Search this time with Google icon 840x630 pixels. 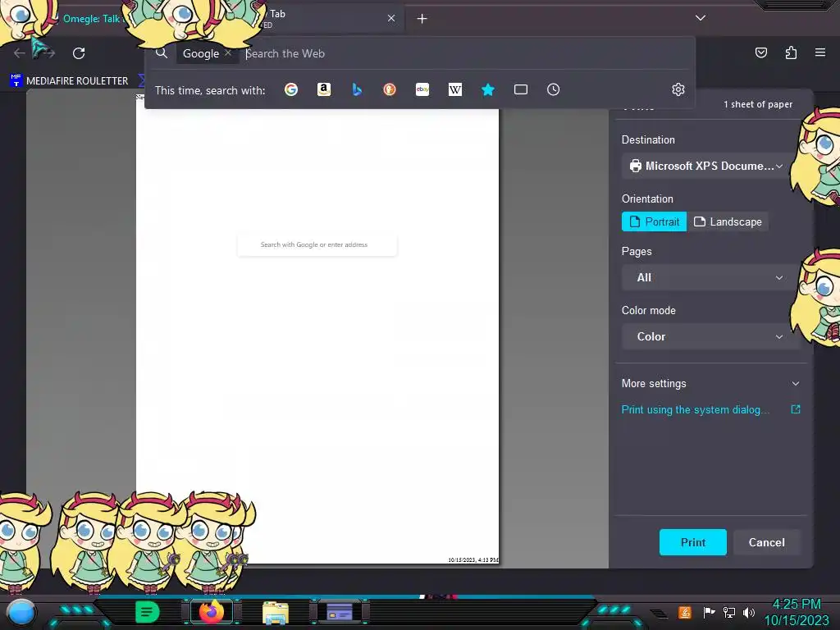(291, 89)
